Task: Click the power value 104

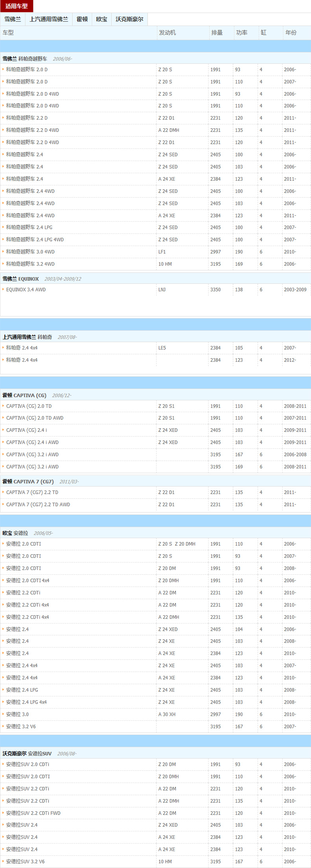Action: coord(239,629)
